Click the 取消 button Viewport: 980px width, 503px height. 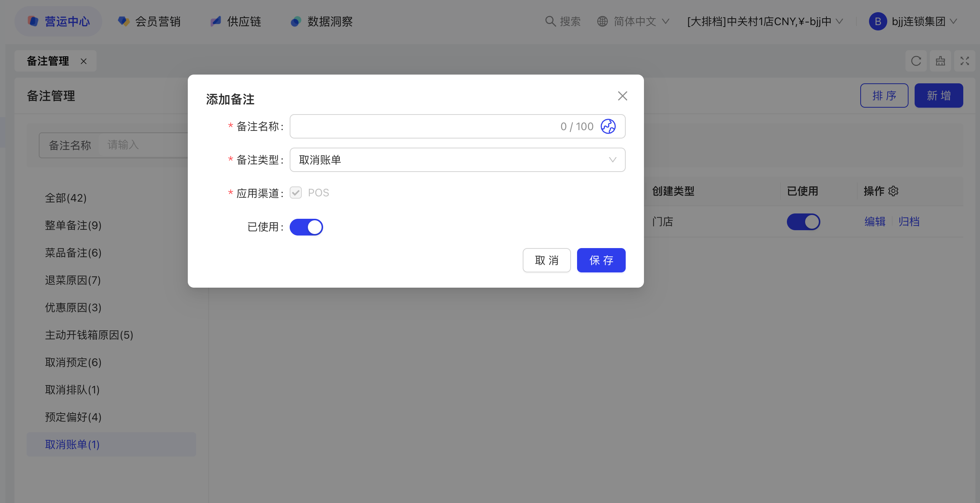pos(546,261)
